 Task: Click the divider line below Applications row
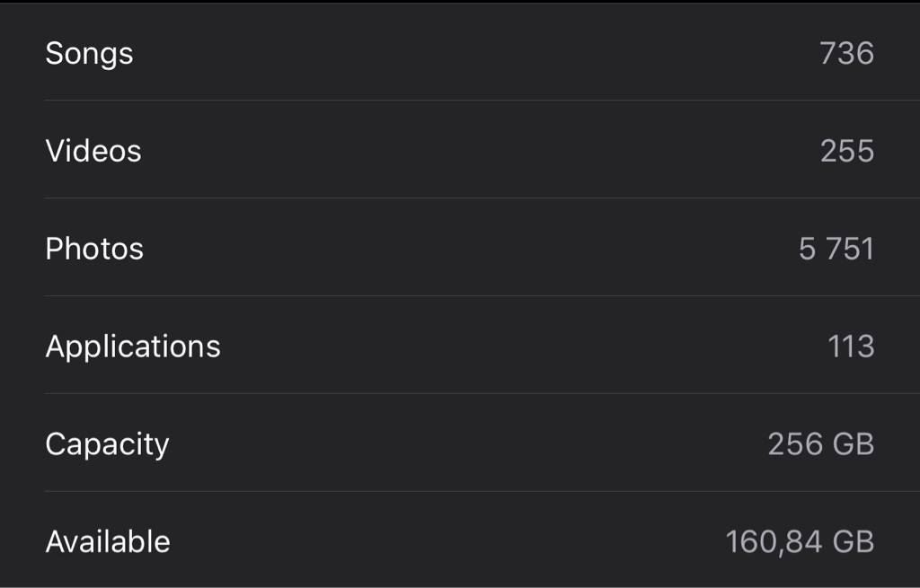(x=482, y=393)
